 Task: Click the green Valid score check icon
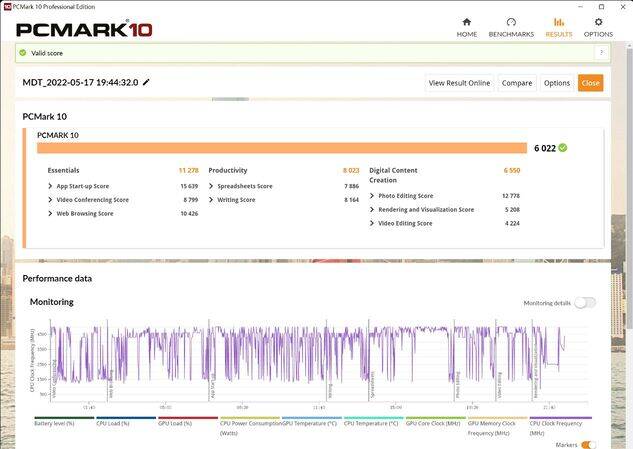tap(23, 52)
